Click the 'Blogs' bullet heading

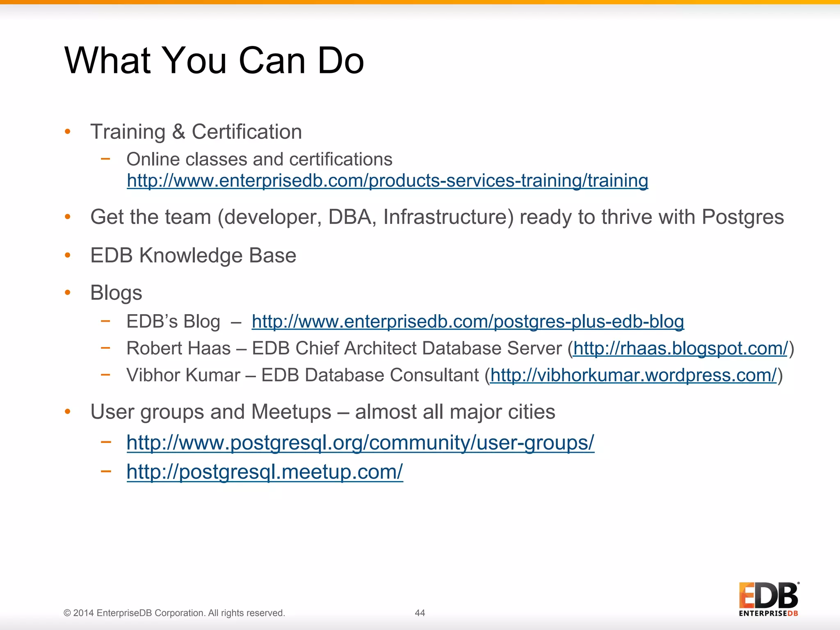point(116,293)
